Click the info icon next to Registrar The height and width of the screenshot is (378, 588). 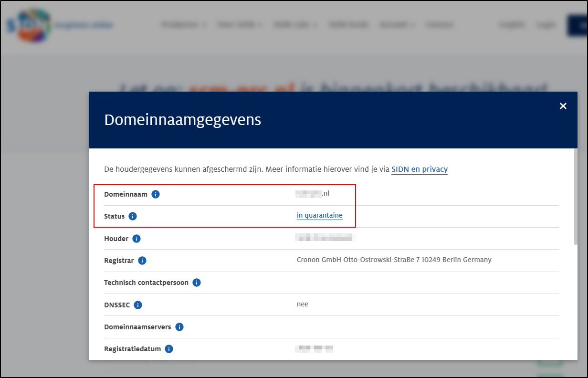(142, 261)
